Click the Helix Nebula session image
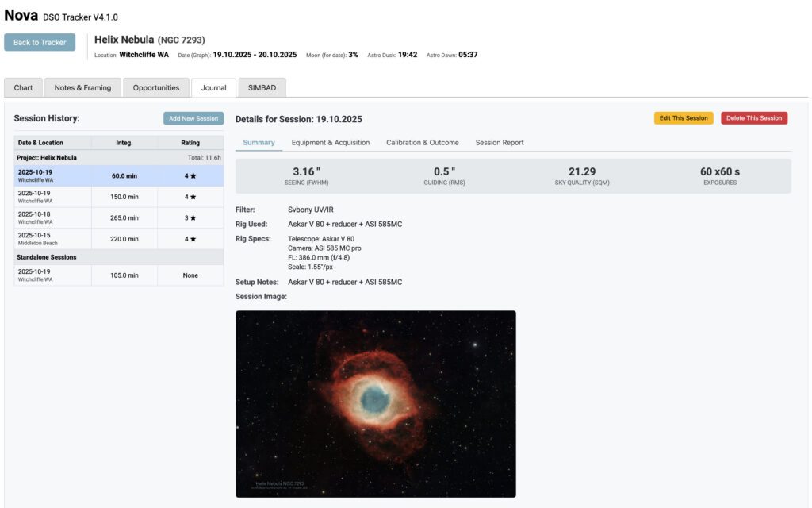Image resolution: width=812 pixels, height=508 pixels. coord(376,405)
